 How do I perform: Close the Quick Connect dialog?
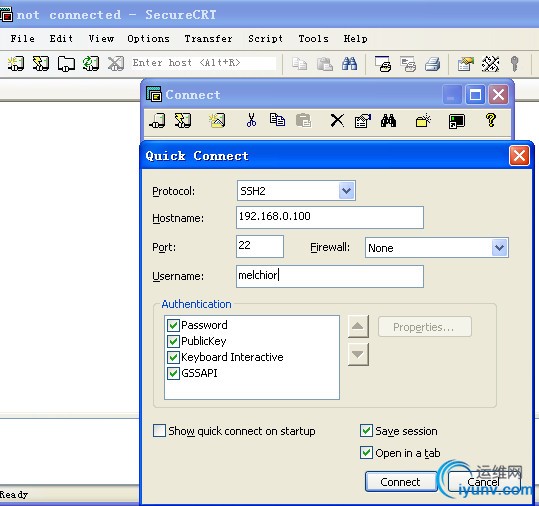point(519,156)
